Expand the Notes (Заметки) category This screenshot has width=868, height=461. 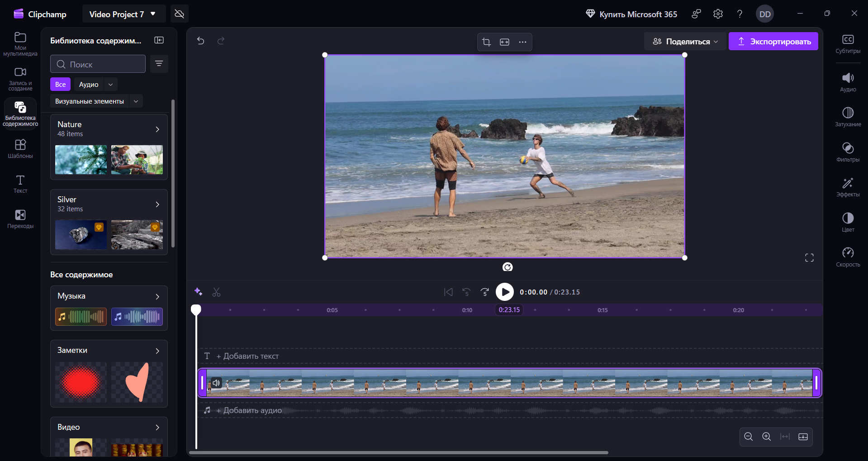coord(157,351)
